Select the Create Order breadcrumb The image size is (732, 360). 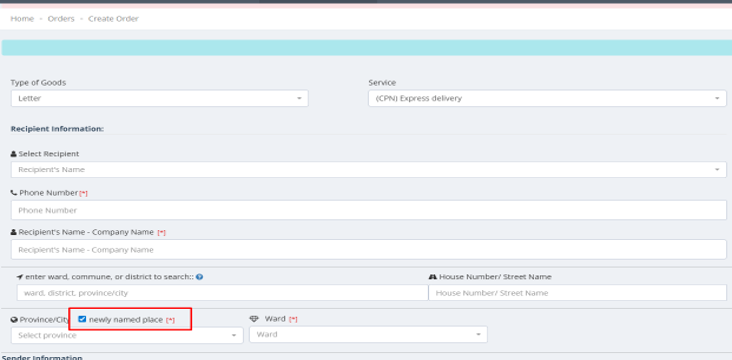coord(113,19)
